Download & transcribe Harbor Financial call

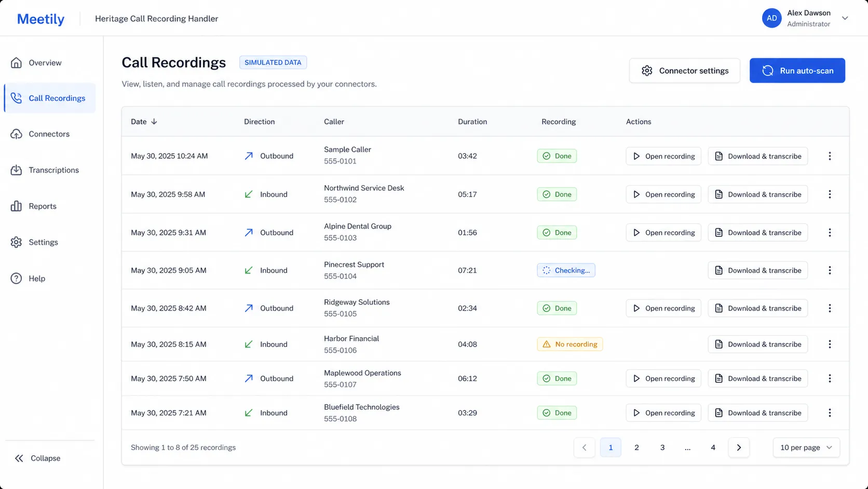[757, 344]
